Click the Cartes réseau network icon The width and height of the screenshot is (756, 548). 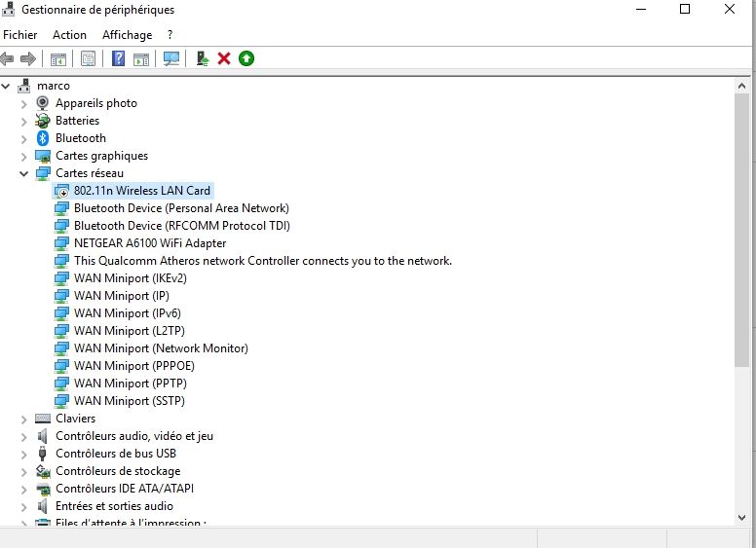(x=43, y=173)
